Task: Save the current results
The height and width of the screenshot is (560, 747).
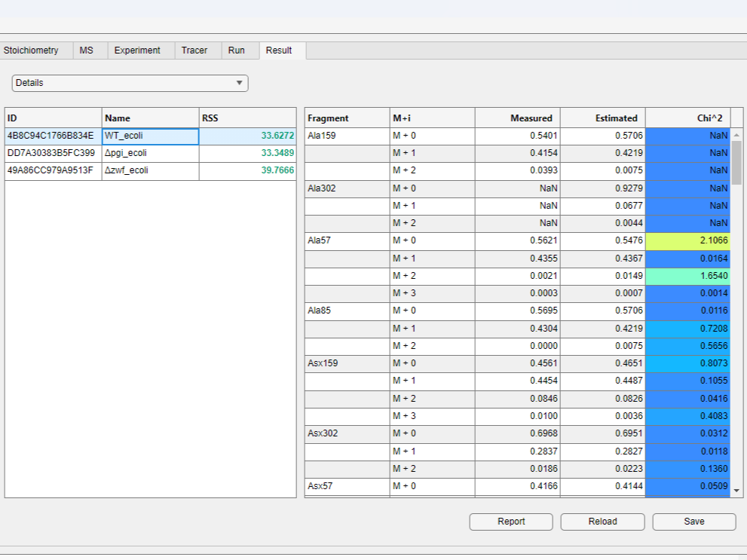Action: pyautogui.click(x=693, y=521)
